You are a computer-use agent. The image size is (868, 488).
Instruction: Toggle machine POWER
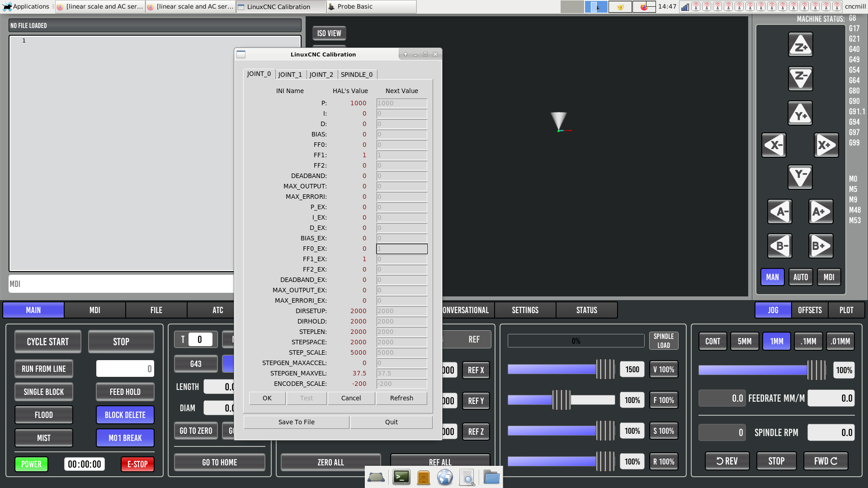(x=31, y=464)
